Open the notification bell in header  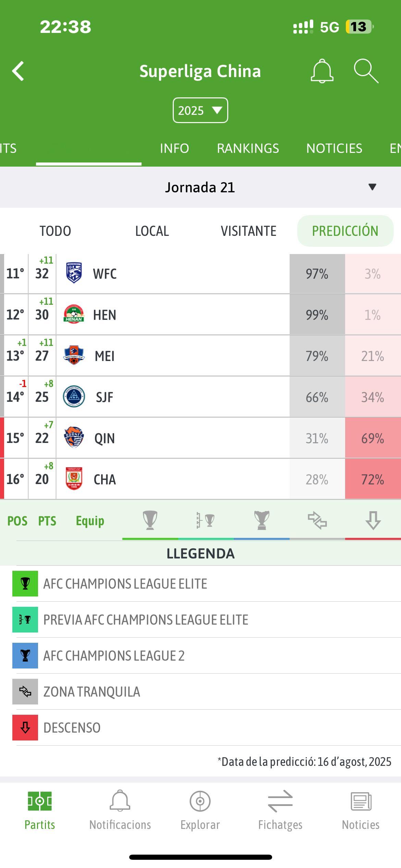[322, 71]
